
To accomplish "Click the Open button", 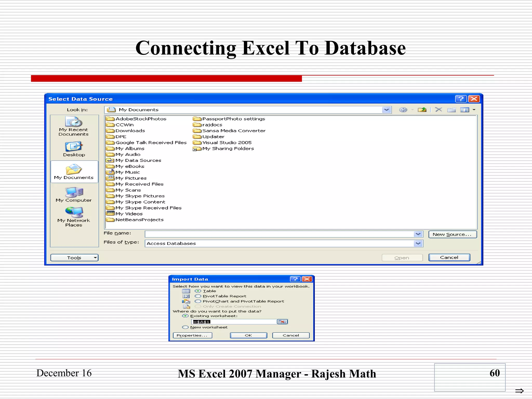I will [402, 258].
